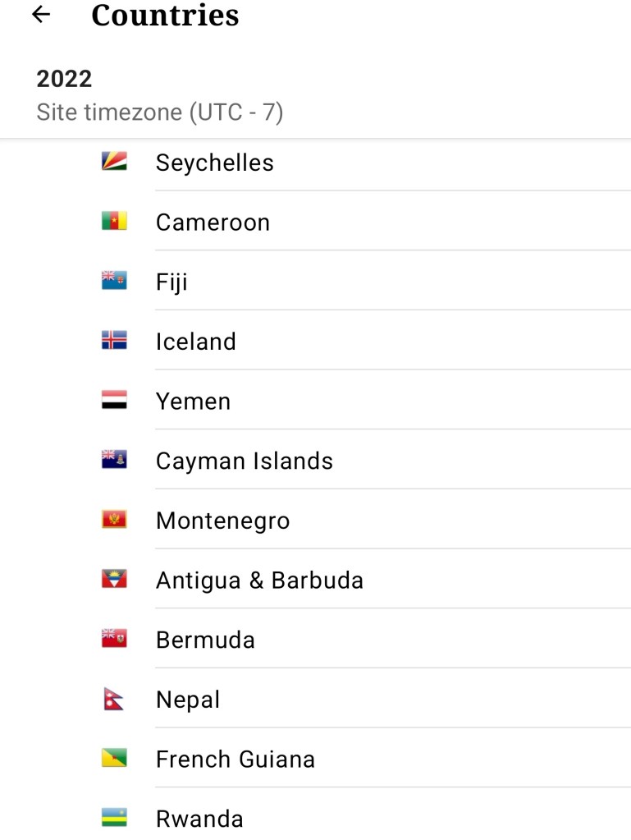631x840 pixels.
Task: Tap the back arrow icon
Action: 40,15
